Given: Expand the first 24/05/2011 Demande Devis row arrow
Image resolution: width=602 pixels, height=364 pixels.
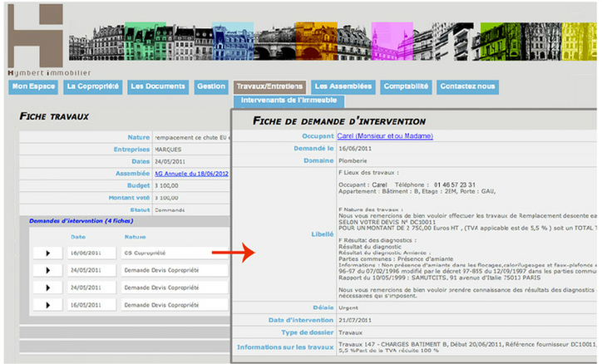Looking at the screenshot, I should tap(48, 270).
